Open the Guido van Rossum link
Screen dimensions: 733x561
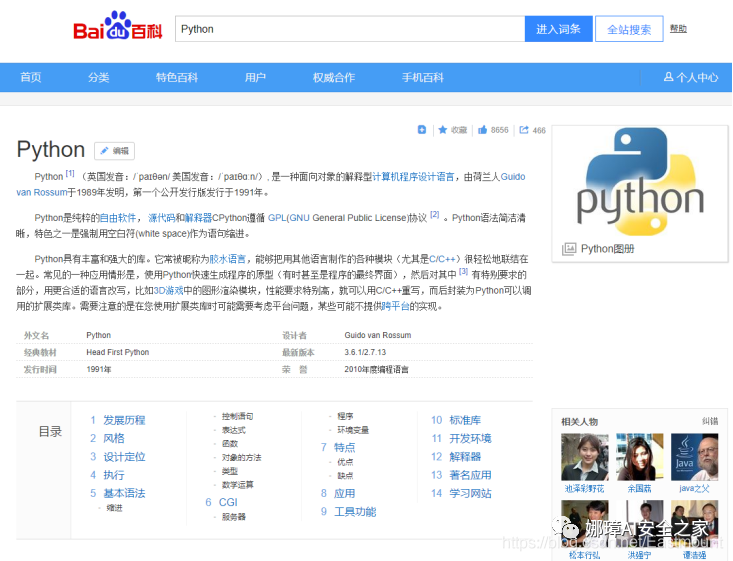(513, 177)
